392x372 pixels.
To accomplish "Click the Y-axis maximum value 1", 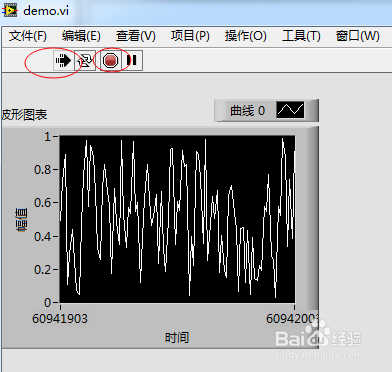I will (x=48, y=136).
